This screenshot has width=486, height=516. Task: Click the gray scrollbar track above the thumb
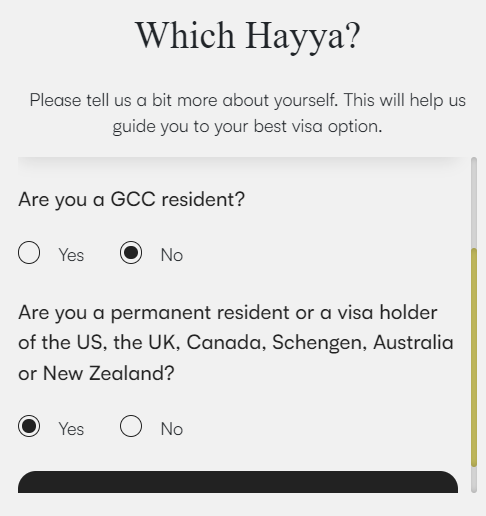474,203
